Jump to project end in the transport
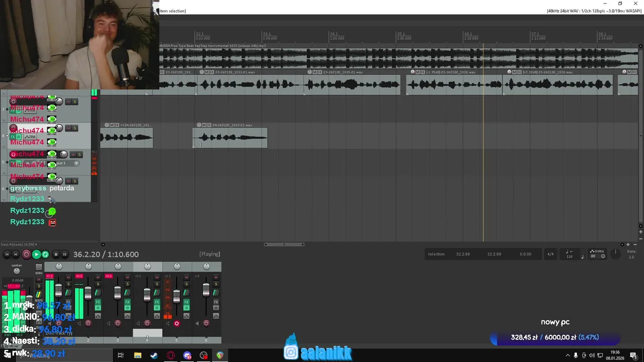644x362 pixels. (16, 254)
